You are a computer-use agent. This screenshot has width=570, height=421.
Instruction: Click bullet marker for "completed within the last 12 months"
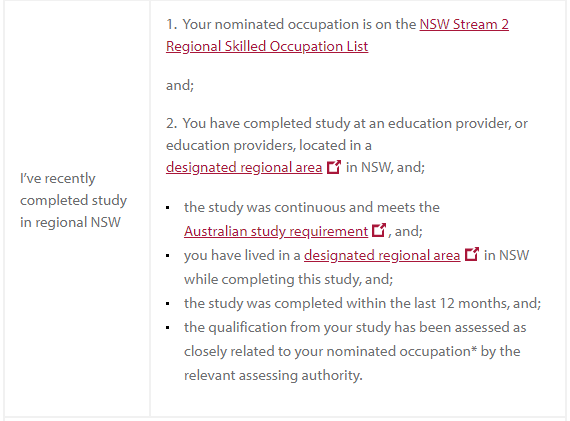(x=168, y=304)
